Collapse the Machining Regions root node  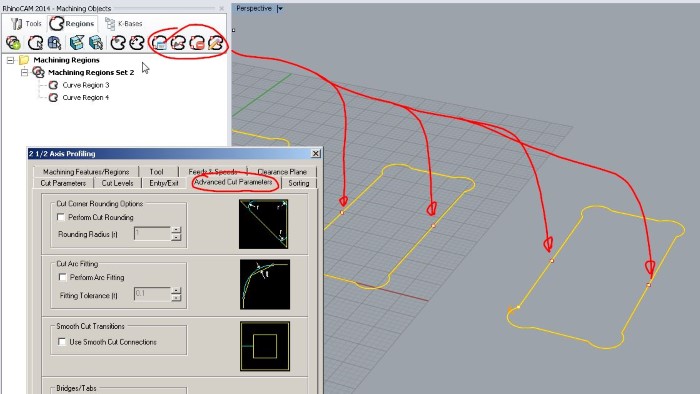[10, 60]
